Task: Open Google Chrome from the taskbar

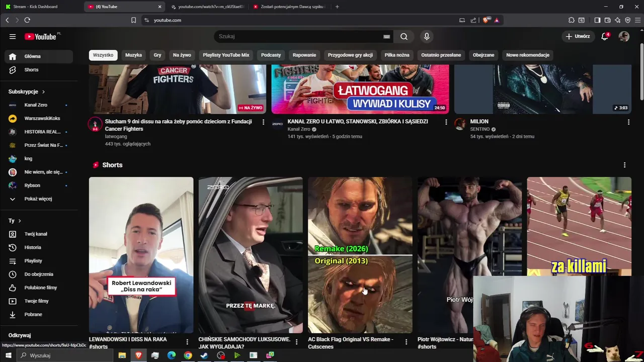Action: point(188,355)
